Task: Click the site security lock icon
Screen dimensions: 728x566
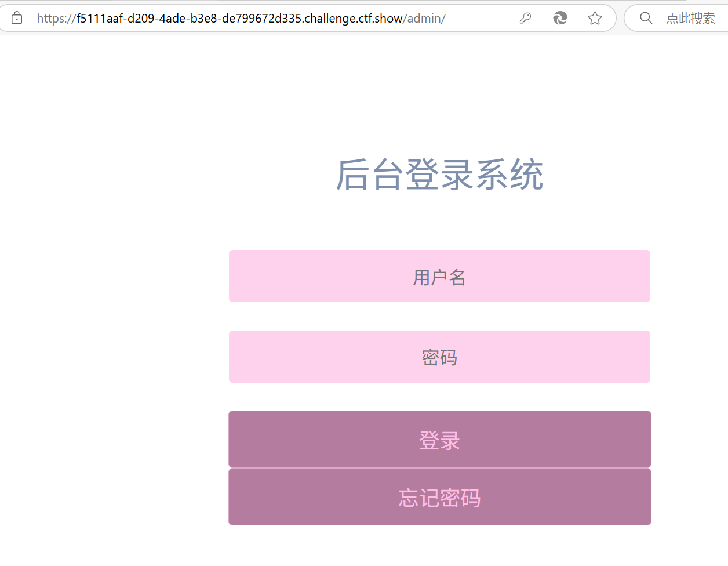Action: 17,18
